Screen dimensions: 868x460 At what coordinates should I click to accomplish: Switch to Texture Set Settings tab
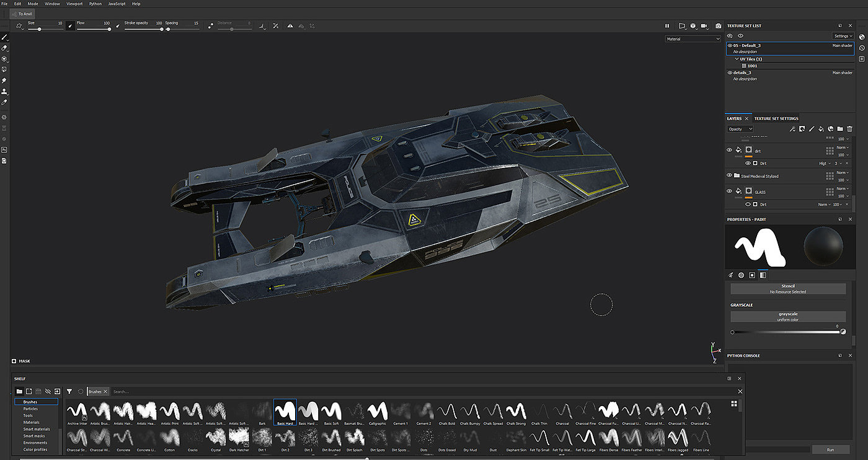pyautogui.click(x=776, y=118)
